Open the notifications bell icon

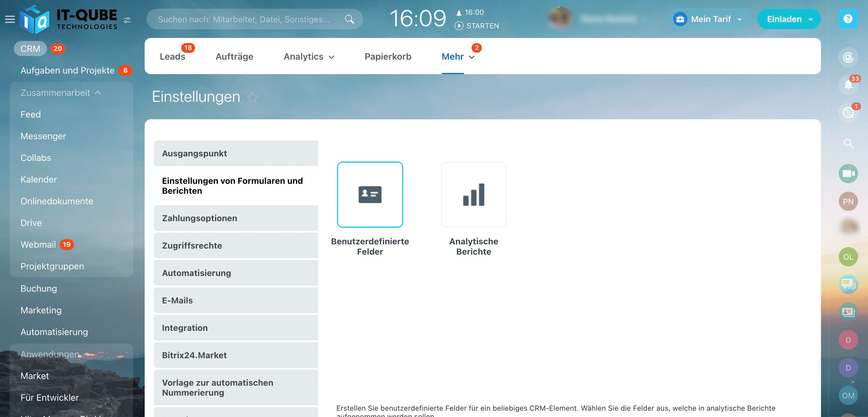(x=848, y=85)
